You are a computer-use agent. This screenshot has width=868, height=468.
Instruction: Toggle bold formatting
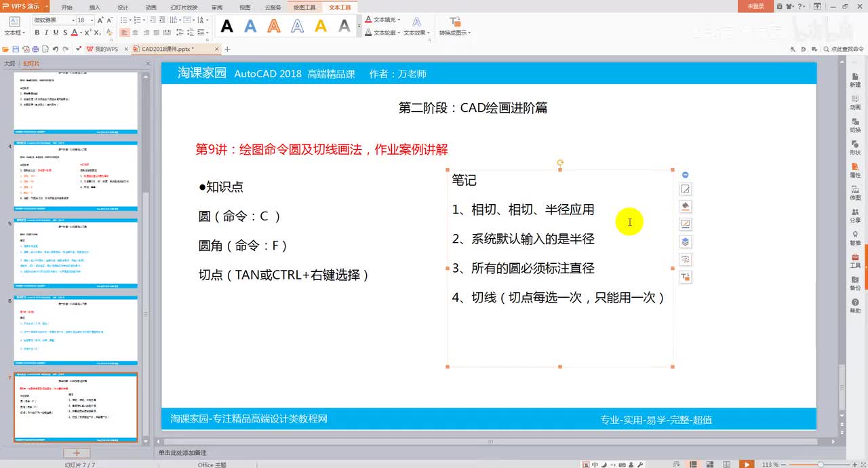tap(37, 33)
